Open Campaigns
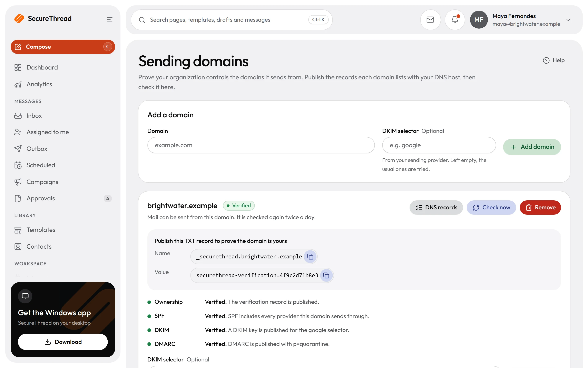This screenshot has height=368, width=588. (63, 182)
